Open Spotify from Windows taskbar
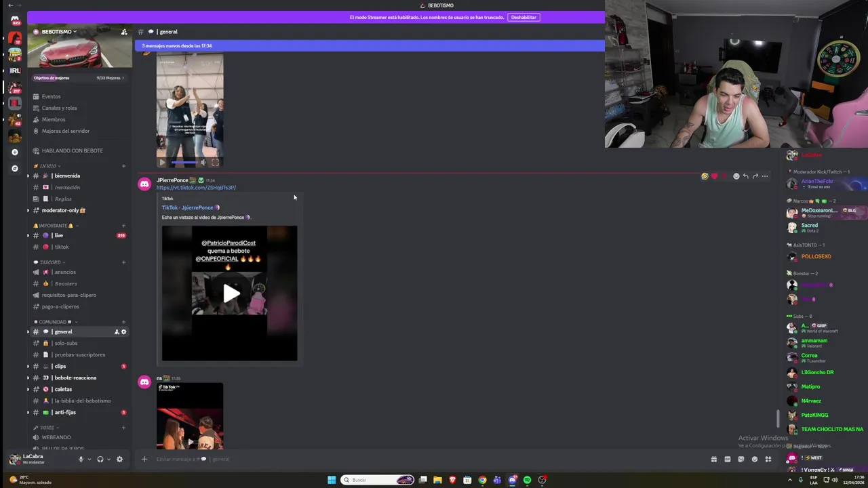The image size is (868, 488). 527,480
